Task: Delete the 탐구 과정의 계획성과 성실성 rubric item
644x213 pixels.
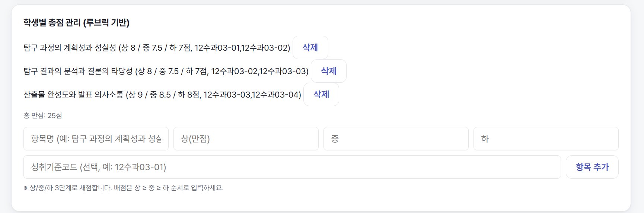Action: (x=310, y=47)
